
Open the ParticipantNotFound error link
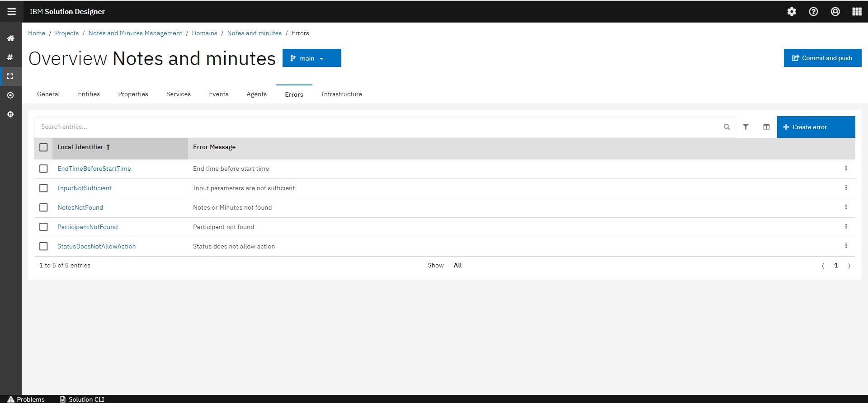tap(87, 227)
